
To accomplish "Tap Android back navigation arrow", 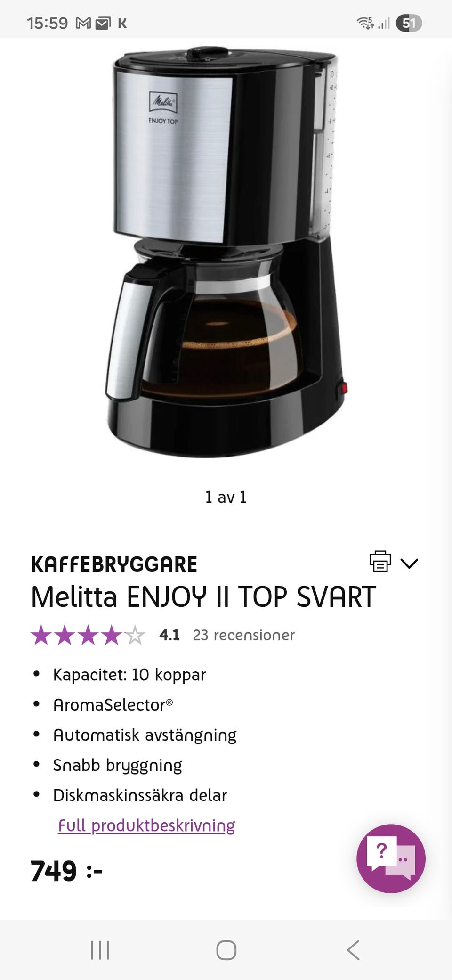I will click(x=353, y=950).
